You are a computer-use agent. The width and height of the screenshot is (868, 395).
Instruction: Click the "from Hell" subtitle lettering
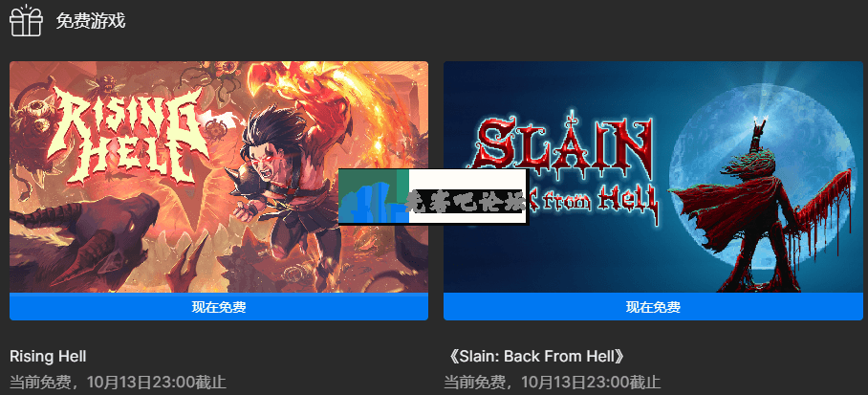tap(593, 205)
